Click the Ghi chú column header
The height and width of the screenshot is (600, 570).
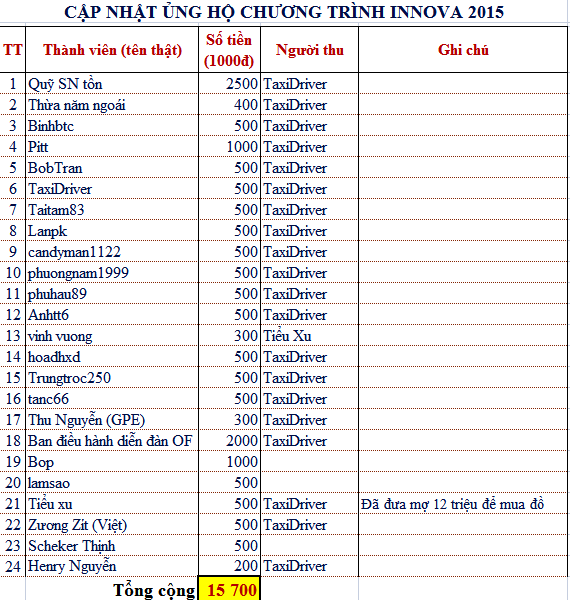(x=463, y=50)
